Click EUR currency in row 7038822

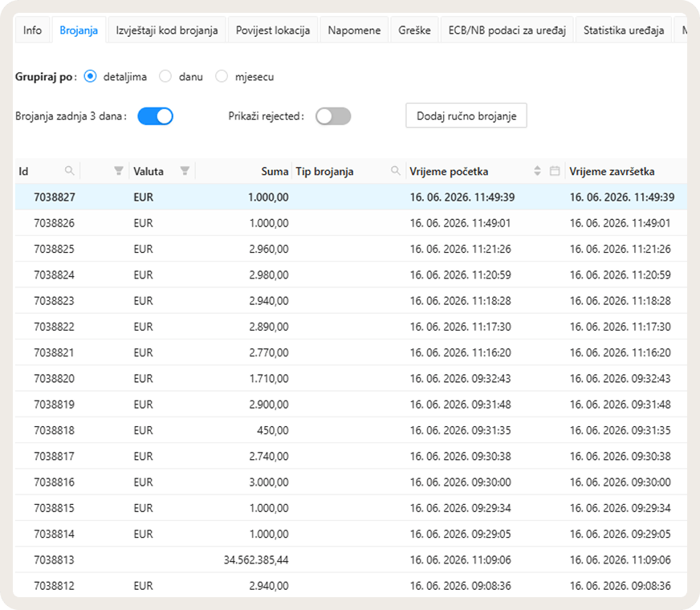coord(144,327)
